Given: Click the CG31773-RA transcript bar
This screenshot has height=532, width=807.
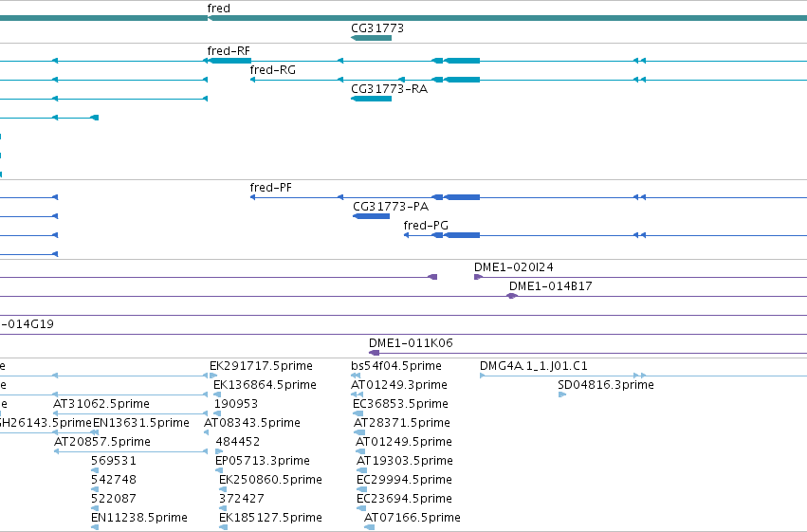Looking at the screenshot, I should (x=371, y=99).
